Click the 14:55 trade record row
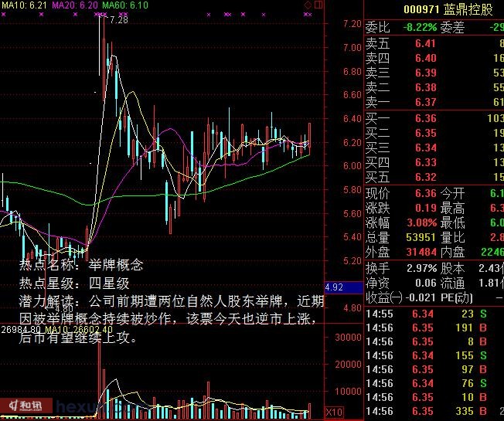Image resolution: width=504 pixels, height=421 pixels. [x=433, y=314]
